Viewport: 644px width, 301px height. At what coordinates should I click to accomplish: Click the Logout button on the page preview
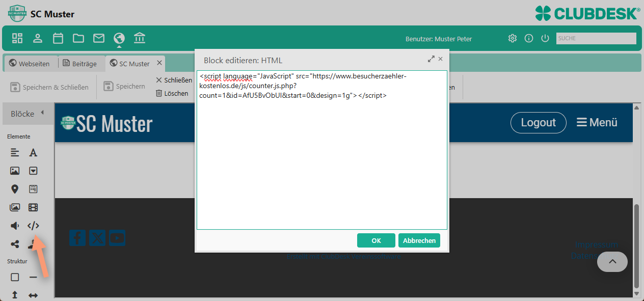click(x=538, y=123)
